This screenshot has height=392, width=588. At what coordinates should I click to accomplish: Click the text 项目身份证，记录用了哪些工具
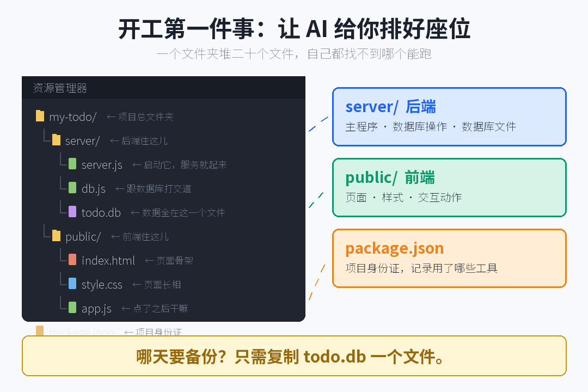point(421,268)
